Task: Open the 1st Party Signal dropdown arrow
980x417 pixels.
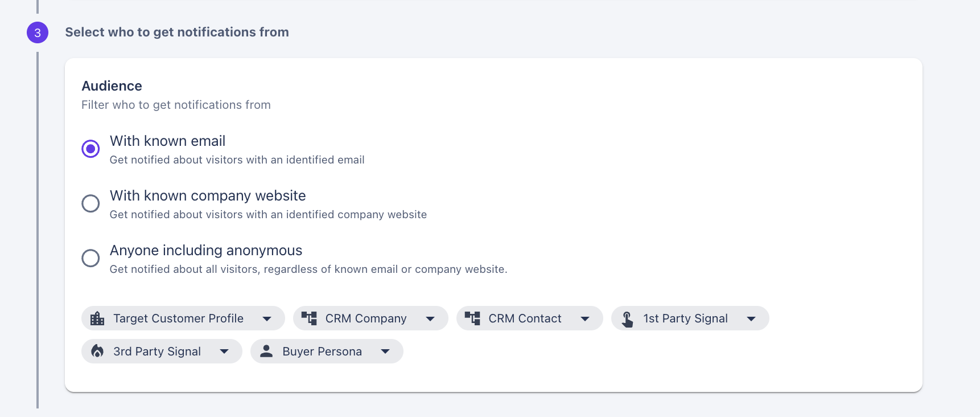Action: [x=751, y=319]
